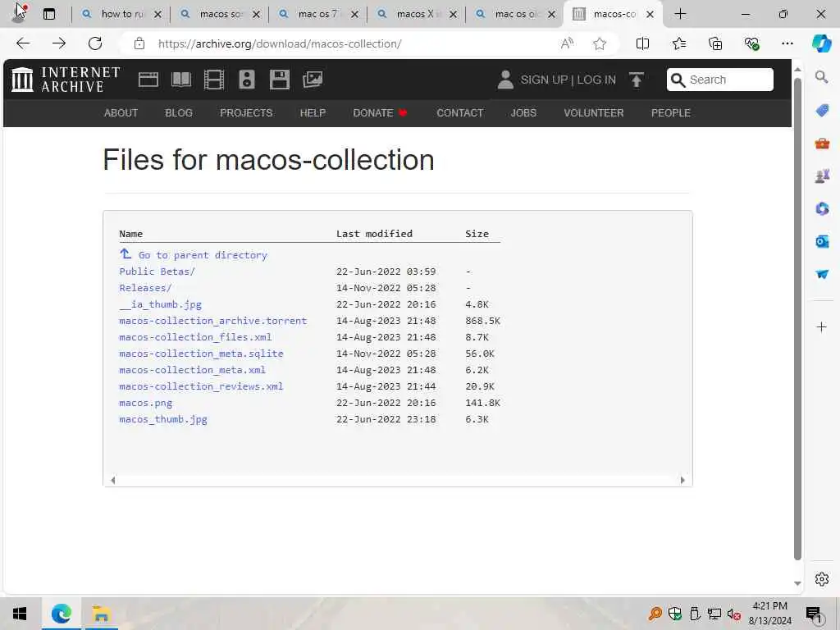Click the SIGN UP link
This screenshot has height=630, width=840.
tap(544, 80)
